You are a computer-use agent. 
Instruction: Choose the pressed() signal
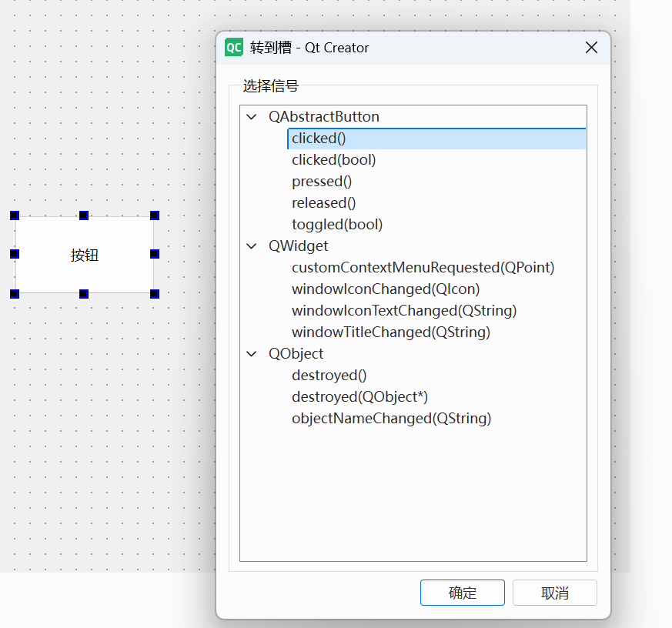point(322,182)
